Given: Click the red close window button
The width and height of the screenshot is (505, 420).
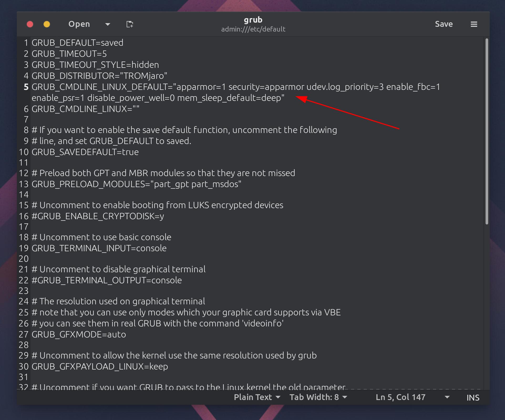Looking at the screenshot, I should tap(30, 24).
